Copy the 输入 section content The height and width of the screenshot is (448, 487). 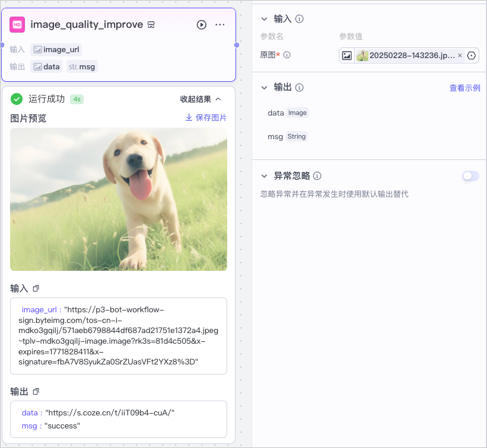tap(36, 289)
